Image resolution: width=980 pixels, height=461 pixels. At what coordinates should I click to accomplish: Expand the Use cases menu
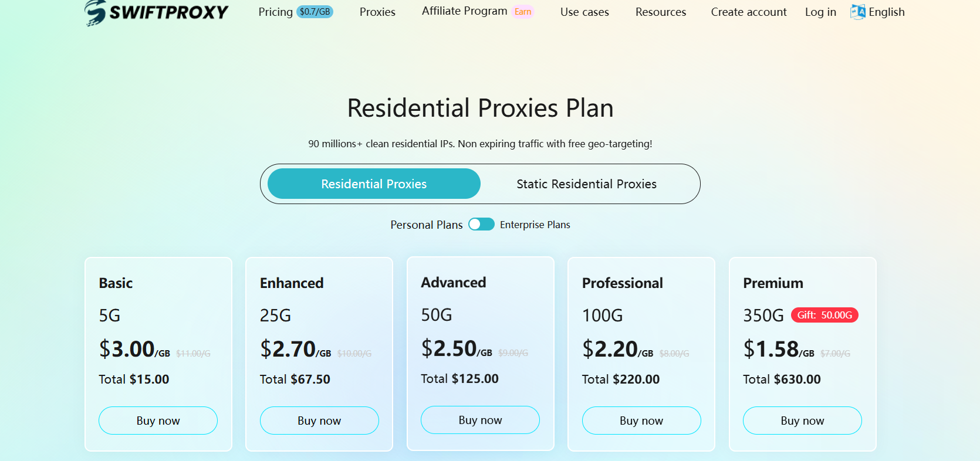[584, 12]
